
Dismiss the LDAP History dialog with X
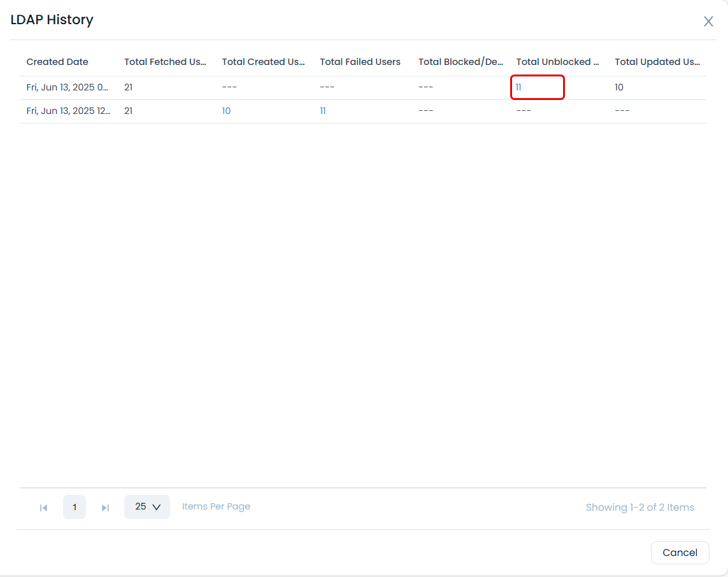point(708,21)
